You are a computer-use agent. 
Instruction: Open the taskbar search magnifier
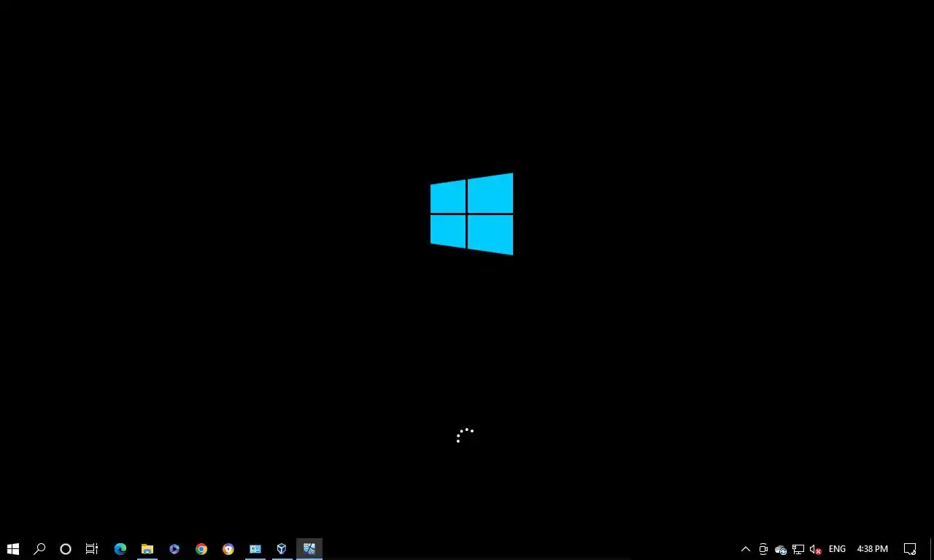point(39,549)
